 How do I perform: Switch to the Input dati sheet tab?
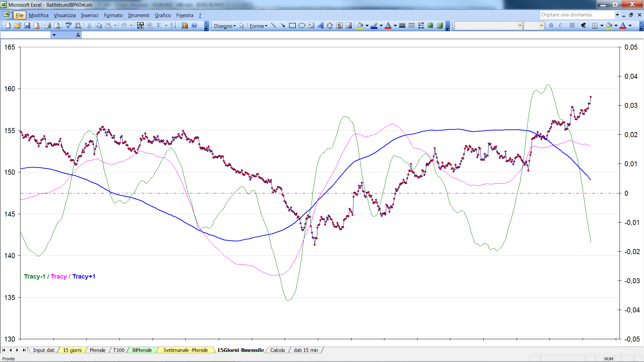44,350
